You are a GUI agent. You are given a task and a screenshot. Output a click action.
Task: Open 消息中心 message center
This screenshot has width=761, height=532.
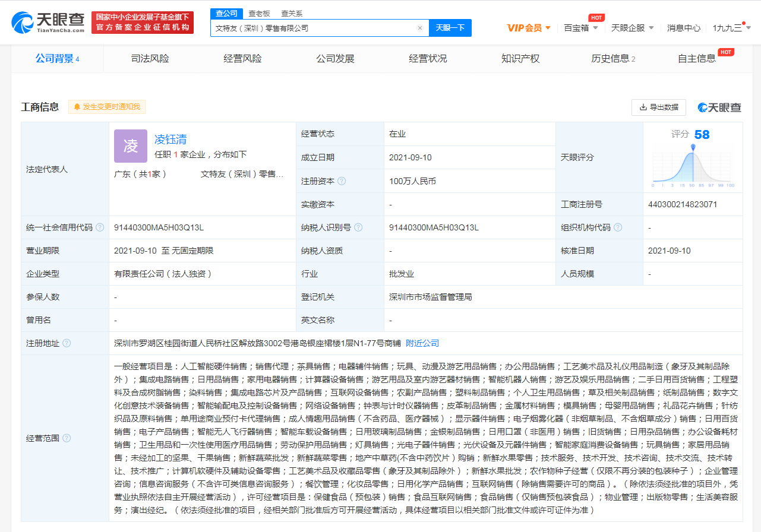[684, 28]
